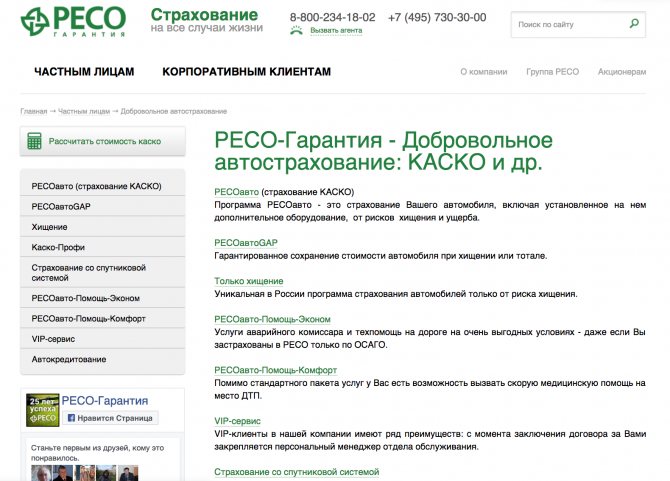Click the РЕСО Гарантия logo
The width and height of the screenshot is (670, 481).
pos(74,20)
